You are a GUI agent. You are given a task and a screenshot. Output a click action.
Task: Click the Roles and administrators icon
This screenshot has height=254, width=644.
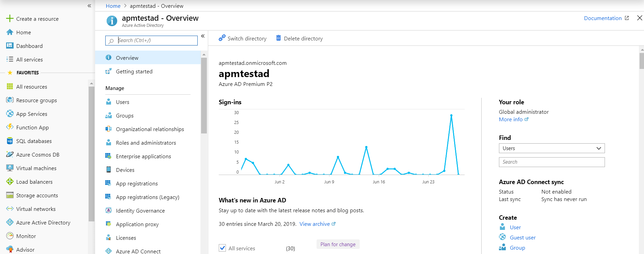click(109, 143)
